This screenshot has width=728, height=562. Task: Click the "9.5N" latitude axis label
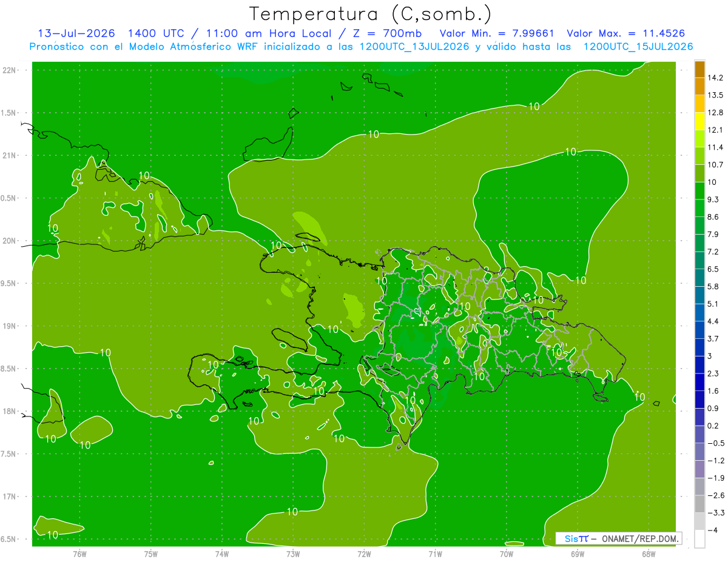pos(8,283)
